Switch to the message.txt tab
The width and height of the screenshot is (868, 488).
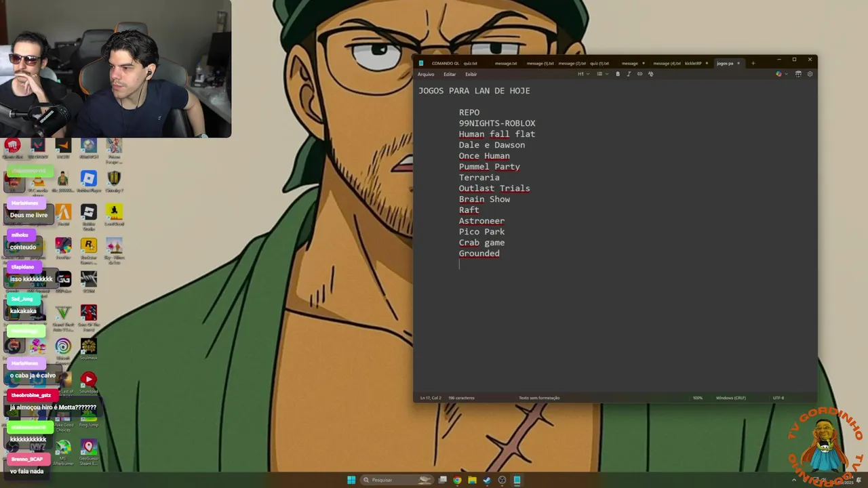pos(506,63)
